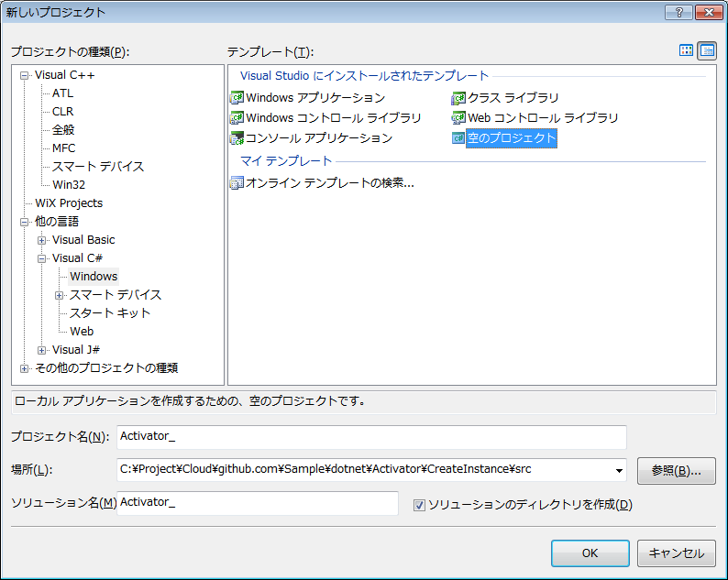
Task: Select スマート デバイス under Visual C++
Action: pyautogui.click(x=98, y=167)
